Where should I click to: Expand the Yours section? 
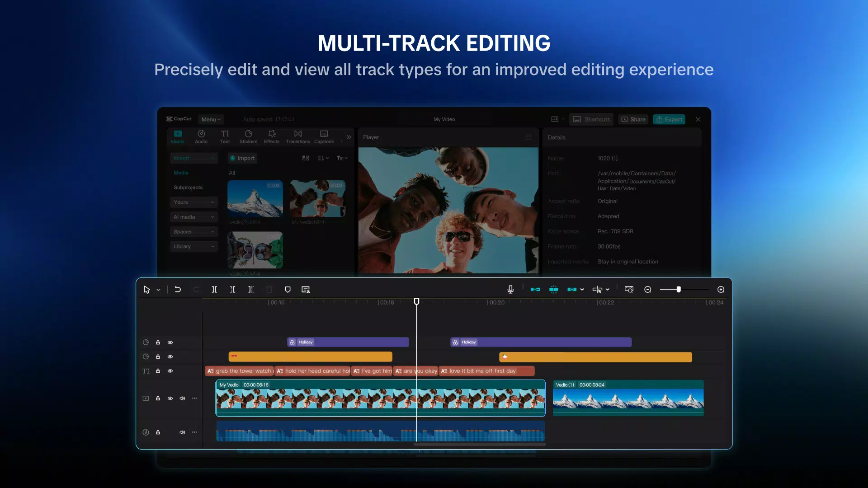point(194,202)
